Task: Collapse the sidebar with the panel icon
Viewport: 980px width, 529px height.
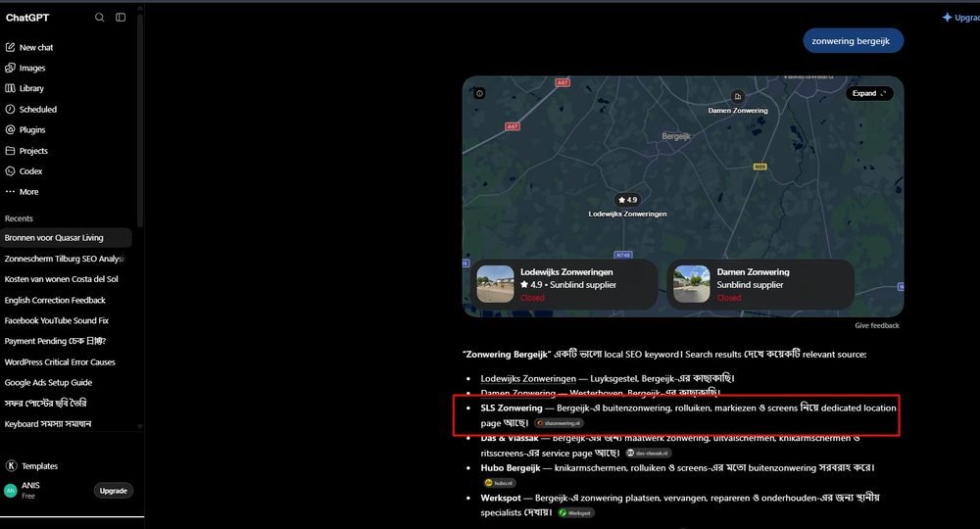Action: (x=121, y=18)
